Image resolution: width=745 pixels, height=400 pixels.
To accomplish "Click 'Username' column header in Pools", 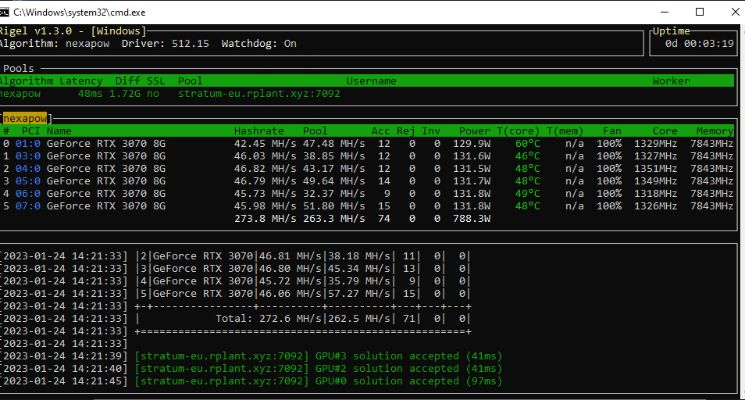I will (x=371, y=81).
